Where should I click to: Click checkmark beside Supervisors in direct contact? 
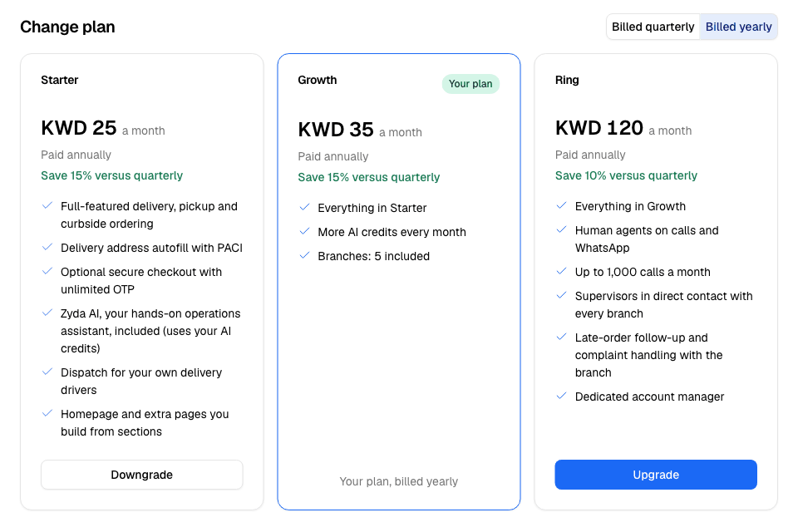tap(561, 296)
